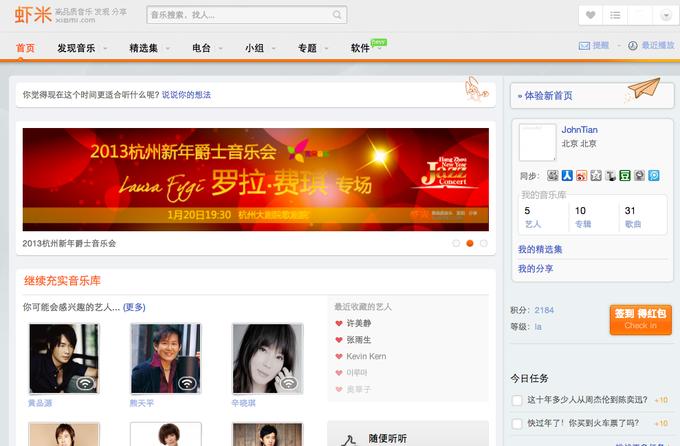
Task: Click the gray sync icon left of Renren
Action: coord(552,175)
